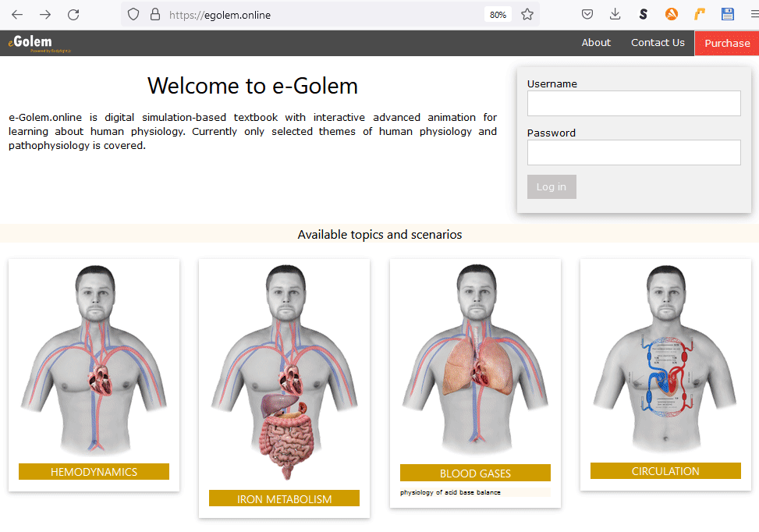Click the site lock security icon

[x=154, y=14]
